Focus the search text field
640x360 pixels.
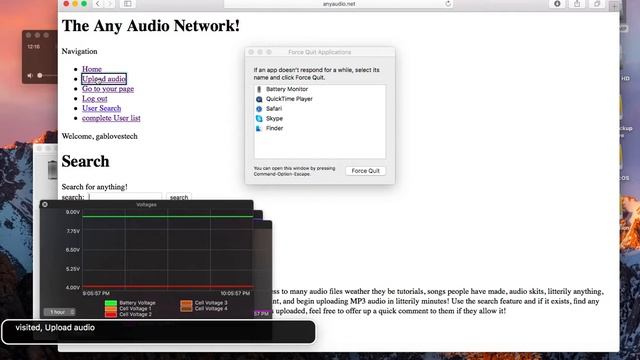(124, 197)
